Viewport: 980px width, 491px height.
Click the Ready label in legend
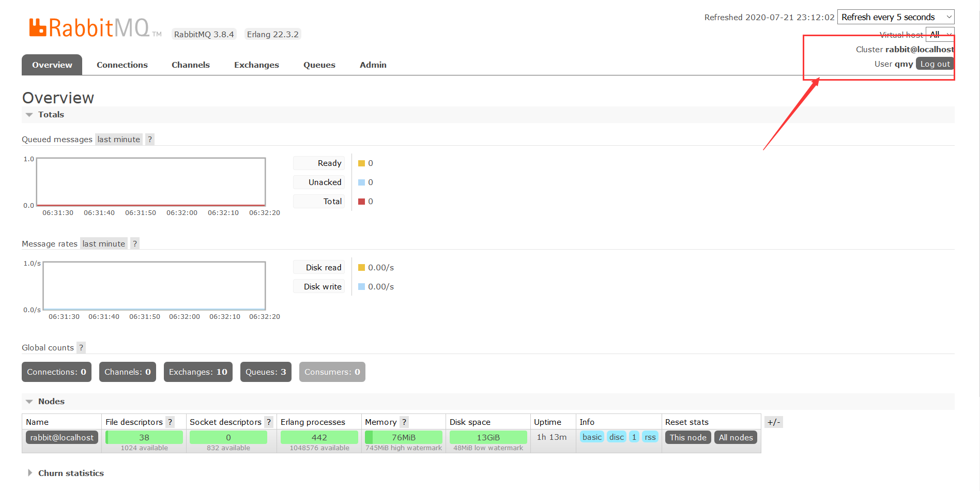pos(319,163)
